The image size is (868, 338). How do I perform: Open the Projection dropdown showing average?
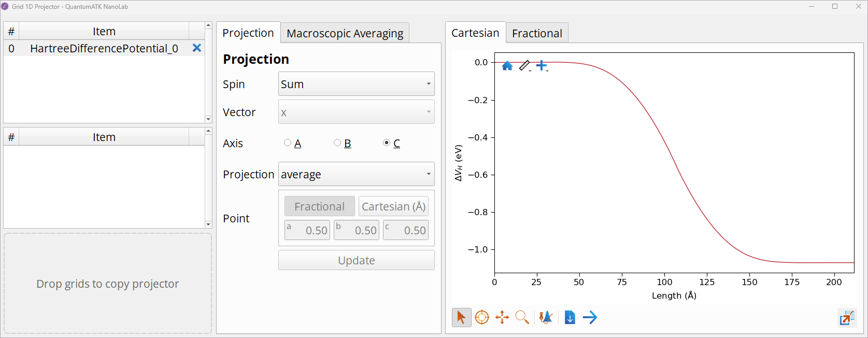tap(357, 174)
